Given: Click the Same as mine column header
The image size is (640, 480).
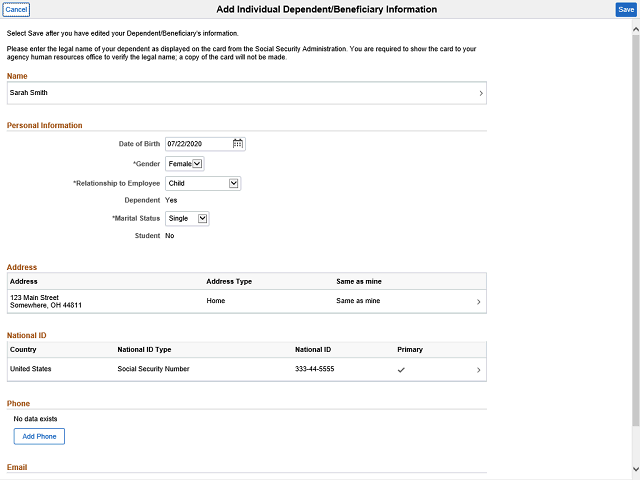Looking at the screenshot, I should [x=359, y=281].
